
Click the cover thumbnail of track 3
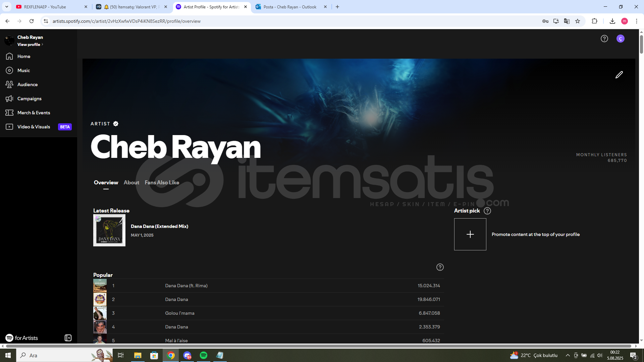(100, 313)
